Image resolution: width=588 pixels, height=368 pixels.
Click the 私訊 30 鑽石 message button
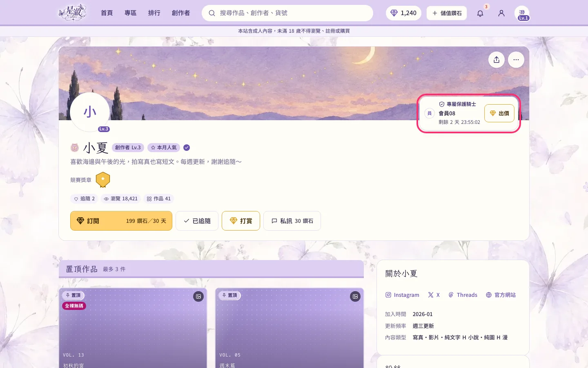pos(292,221)
